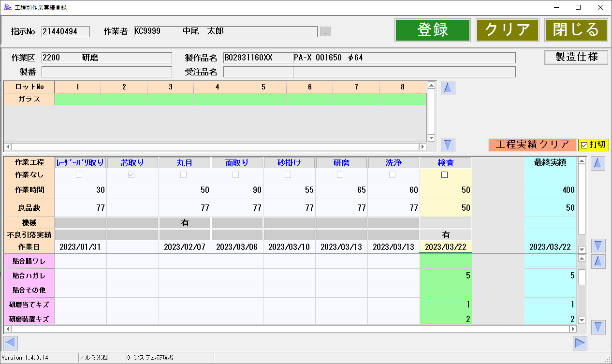The height and width of the screenshot is (364, 612).
Task: Click the up arrow beside the lot table
Action: (448, 88)
